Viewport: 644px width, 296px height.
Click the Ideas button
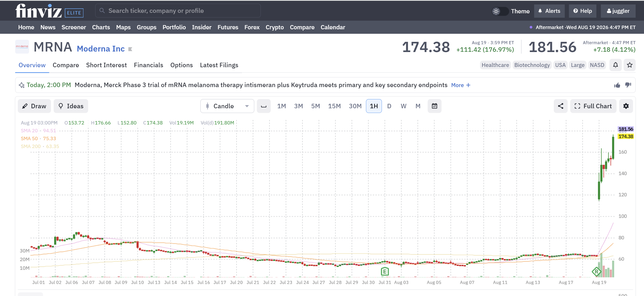[71, 106]
